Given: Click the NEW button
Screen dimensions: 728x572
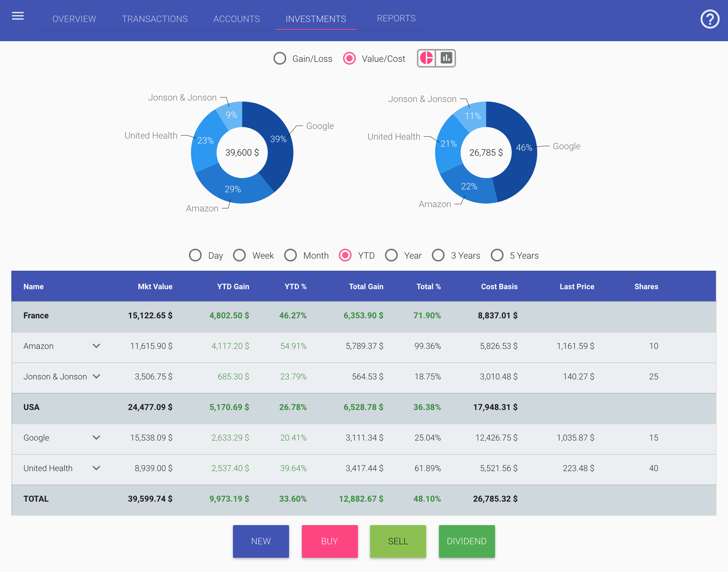Looking at the screenshot, I should pyautogui.click(x=261, y=541).
